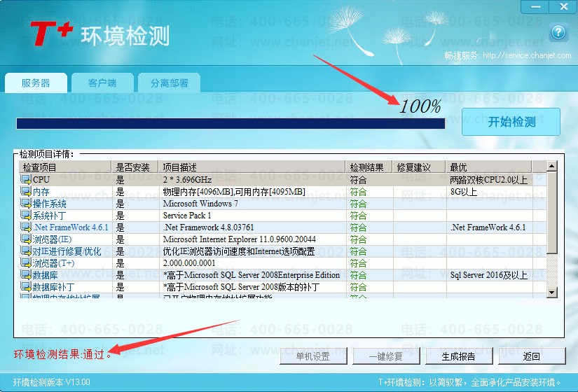Select the 内存 item text
The width and height of the screenshot is (578, 392).
(x=41, y=192)
